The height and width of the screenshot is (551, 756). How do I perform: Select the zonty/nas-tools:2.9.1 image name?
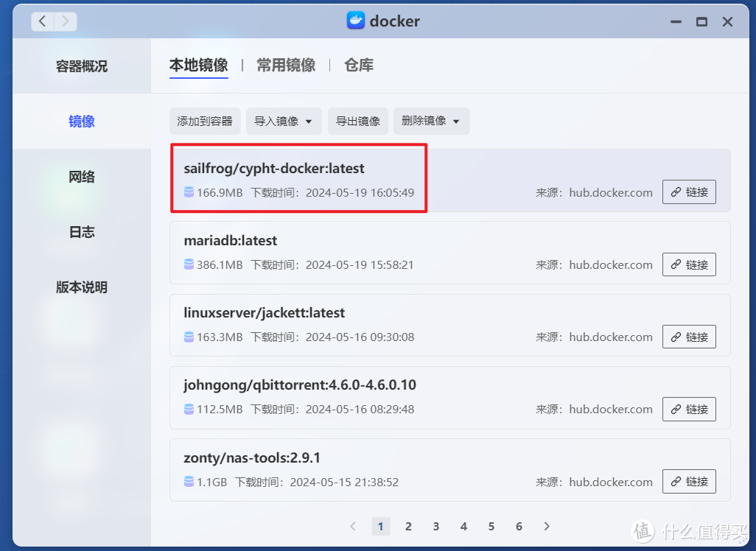click(252, 457)
